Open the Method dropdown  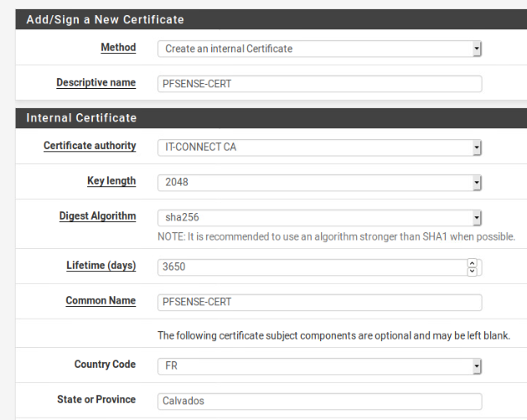(x=319, y=49)
